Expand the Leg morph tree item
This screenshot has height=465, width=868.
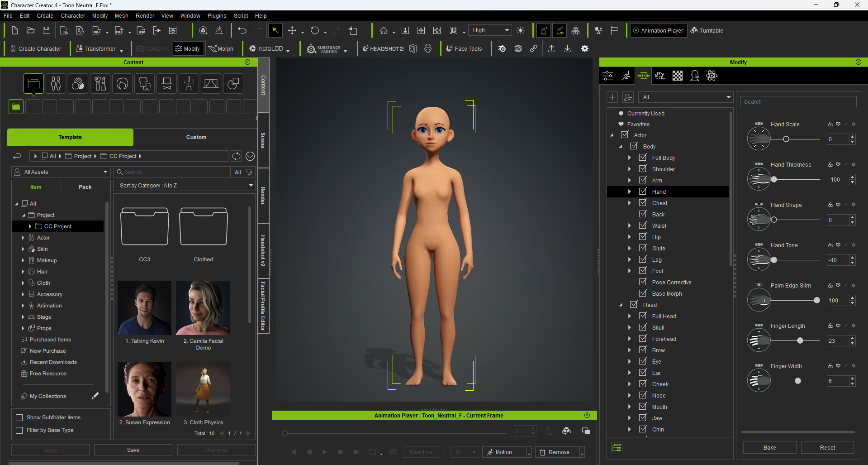629,259
